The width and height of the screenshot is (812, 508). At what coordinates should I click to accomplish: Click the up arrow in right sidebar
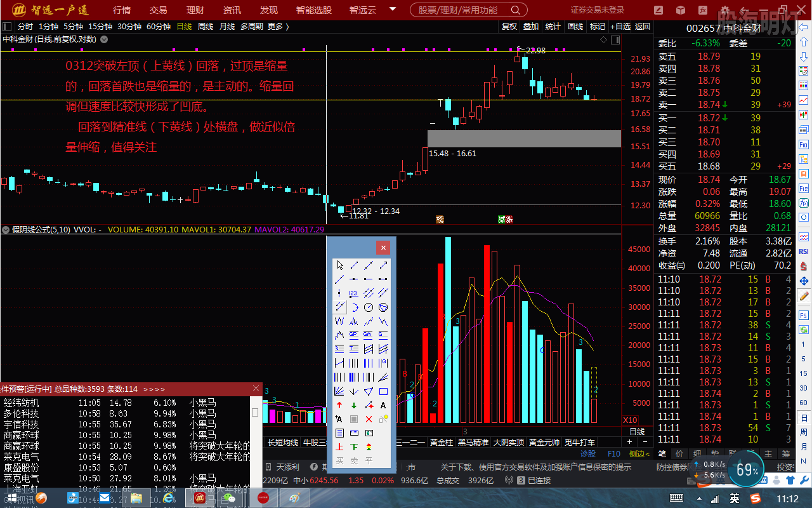(804, 41)
